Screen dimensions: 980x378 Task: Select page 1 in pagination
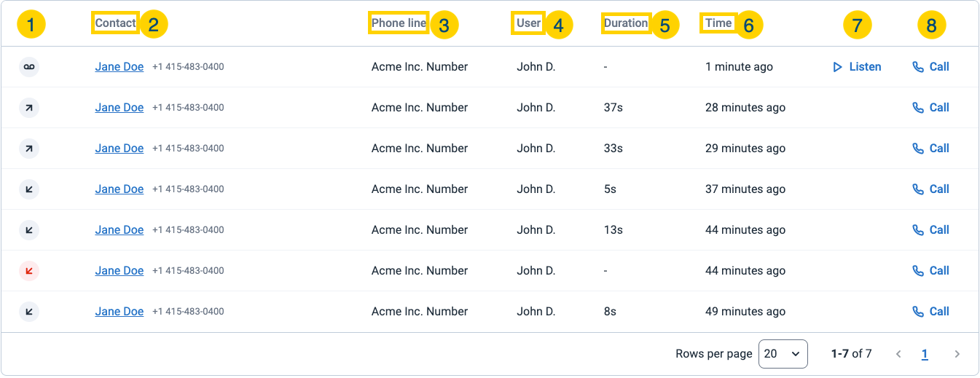[925, 354]
